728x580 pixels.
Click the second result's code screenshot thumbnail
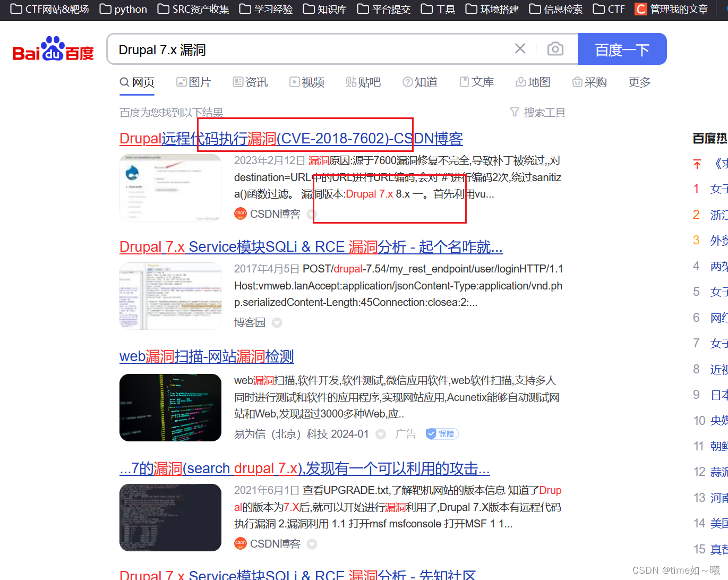point(170,296)
